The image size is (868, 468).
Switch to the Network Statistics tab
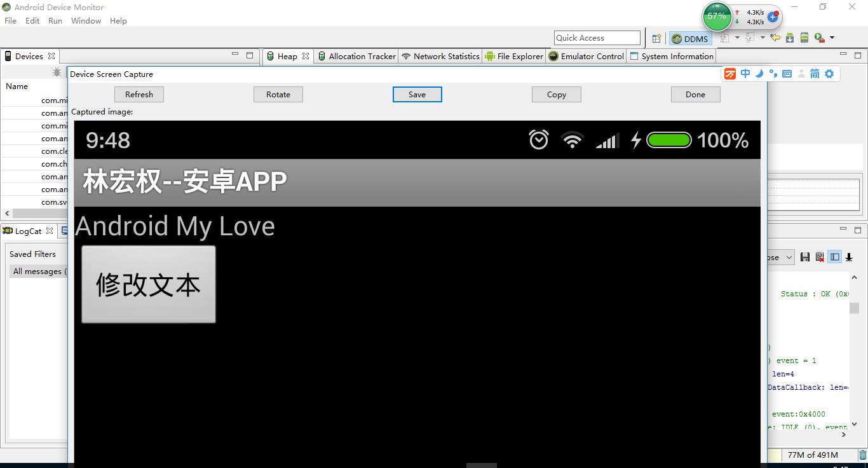440,56
